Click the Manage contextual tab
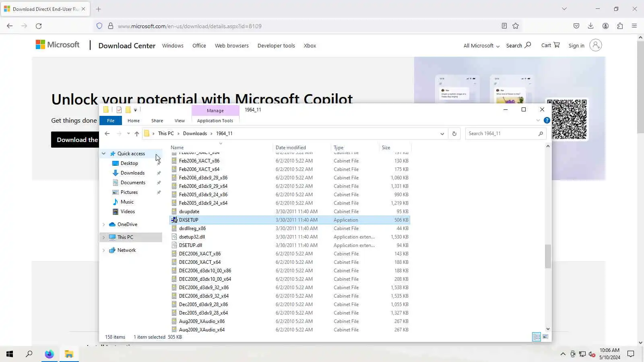Image resolution: width=644 pixels, height=362 pixels. pos(215,111)
